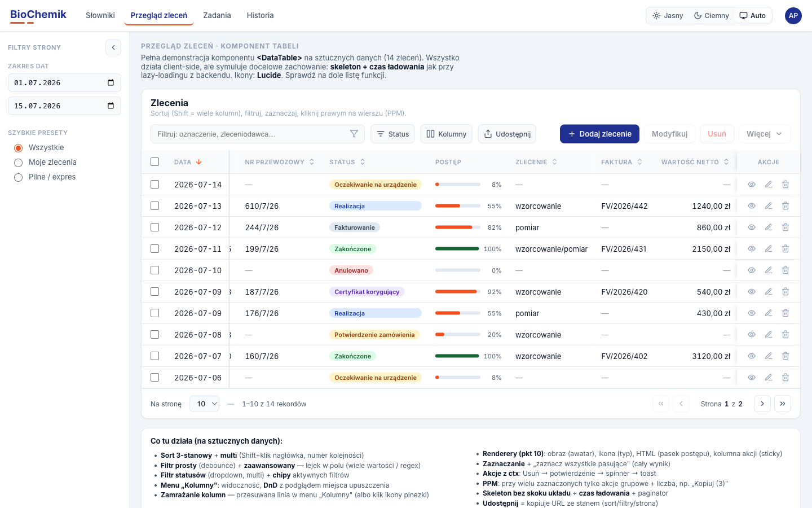Screen dimensions: 812x508
Task: Click the 55% progress bar of 610/7/26
Action: 458,206
